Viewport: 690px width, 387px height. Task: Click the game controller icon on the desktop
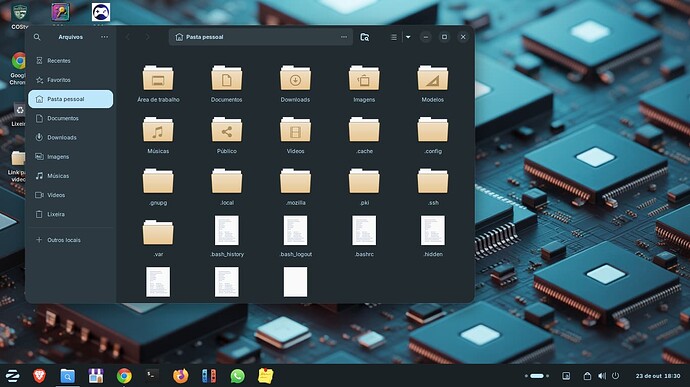(101, 12)
